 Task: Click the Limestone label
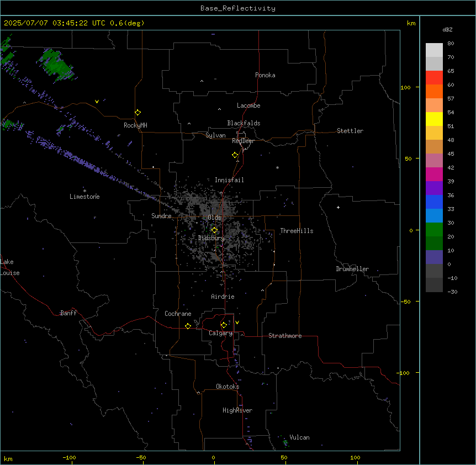click(x=84, y=197)
